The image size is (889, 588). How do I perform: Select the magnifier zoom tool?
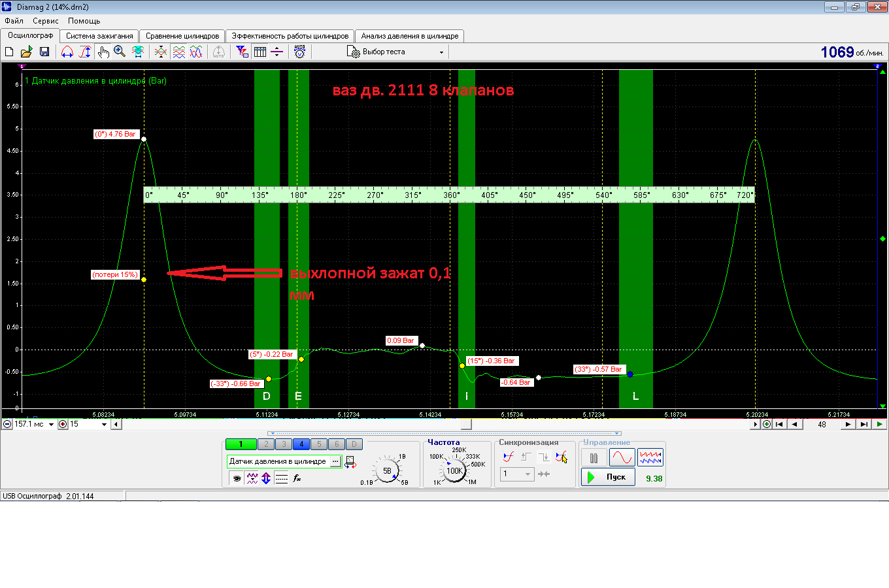coord(120,52)
